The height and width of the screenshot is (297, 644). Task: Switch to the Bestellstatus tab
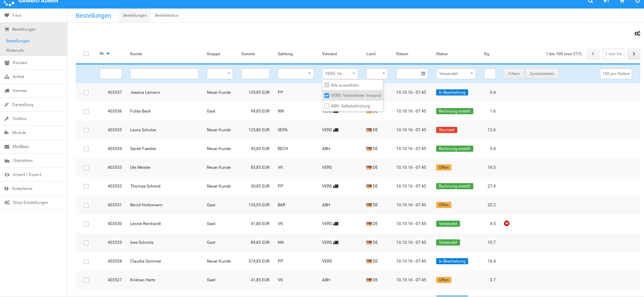point(167,15)
